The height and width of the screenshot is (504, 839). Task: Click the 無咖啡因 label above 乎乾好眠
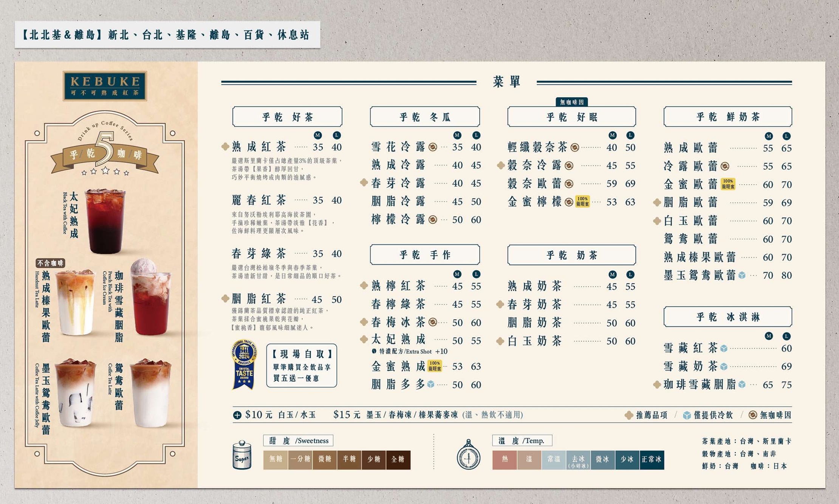pos(571,102)
